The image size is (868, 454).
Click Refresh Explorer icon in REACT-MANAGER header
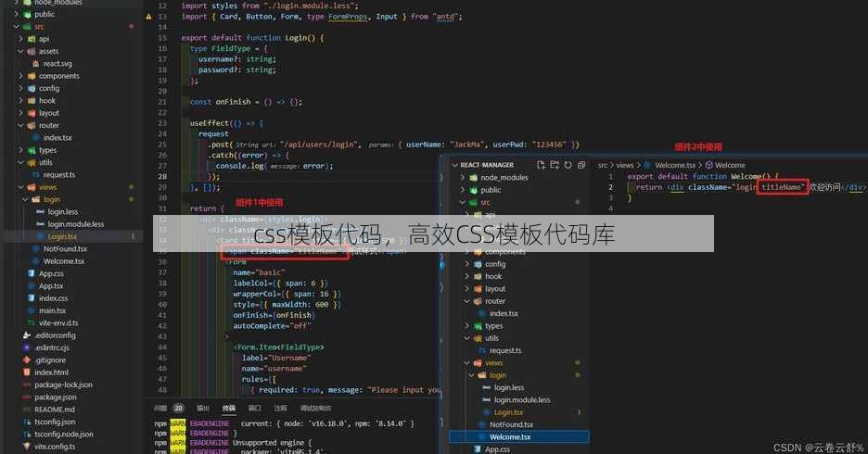pos(568,165)
